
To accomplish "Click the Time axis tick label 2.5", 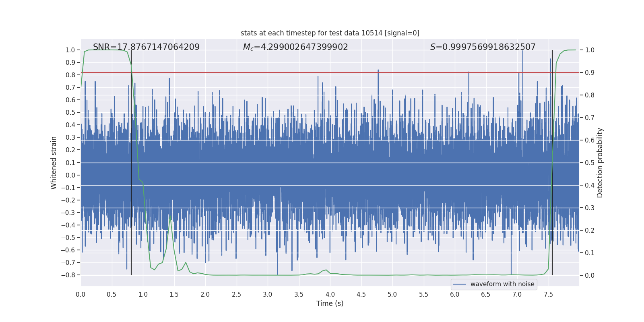I will pyautogui.click(x=237, y=294).
